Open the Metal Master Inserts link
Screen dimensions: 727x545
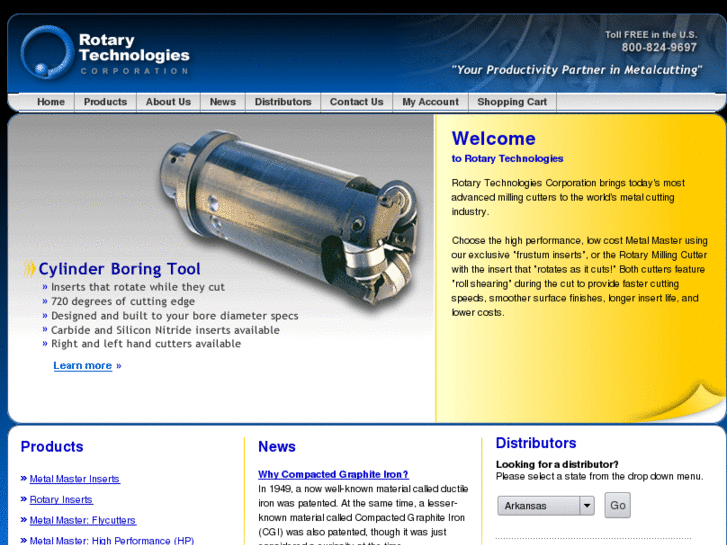coord(75,479)
